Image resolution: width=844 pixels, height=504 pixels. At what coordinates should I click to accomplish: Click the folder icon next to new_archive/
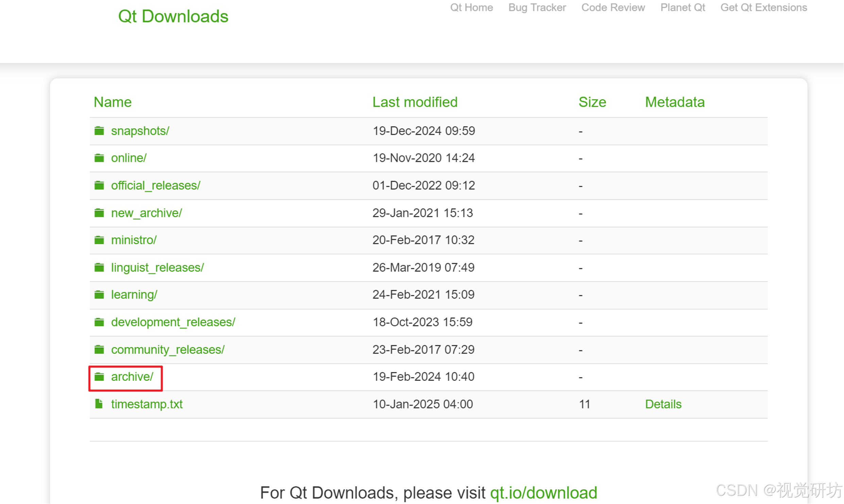[99, 213]
